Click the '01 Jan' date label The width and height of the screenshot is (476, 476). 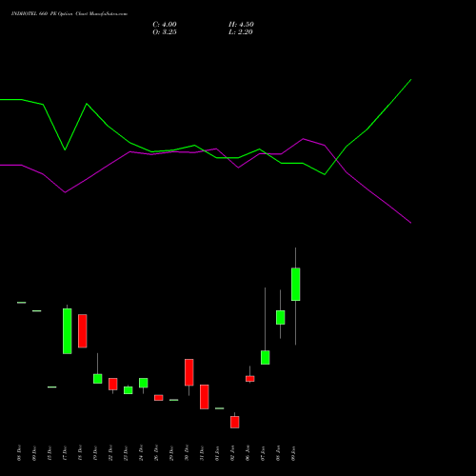click(x=217, y=453)
